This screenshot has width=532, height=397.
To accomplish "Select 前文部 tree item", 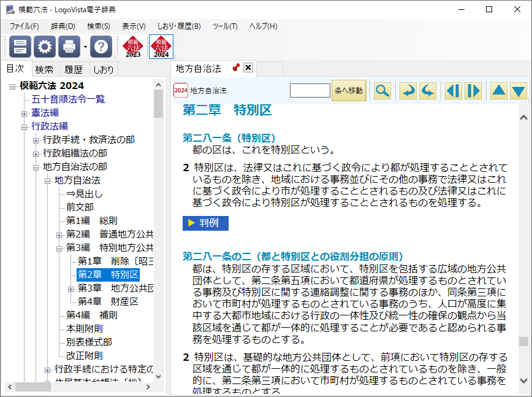I will [80, 207].
